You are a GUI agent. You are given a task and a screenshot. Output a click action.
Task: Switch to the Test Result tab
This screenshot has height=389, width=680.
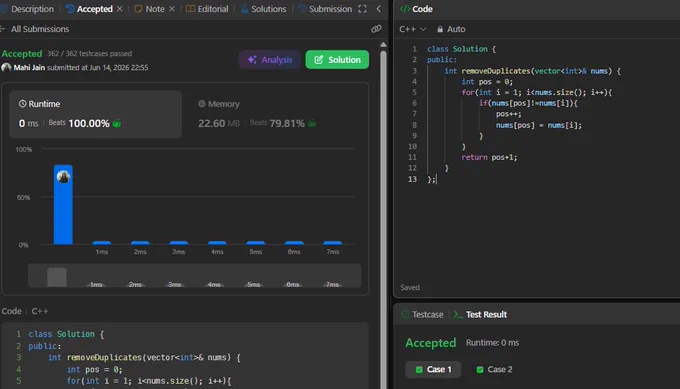point(481,314)
